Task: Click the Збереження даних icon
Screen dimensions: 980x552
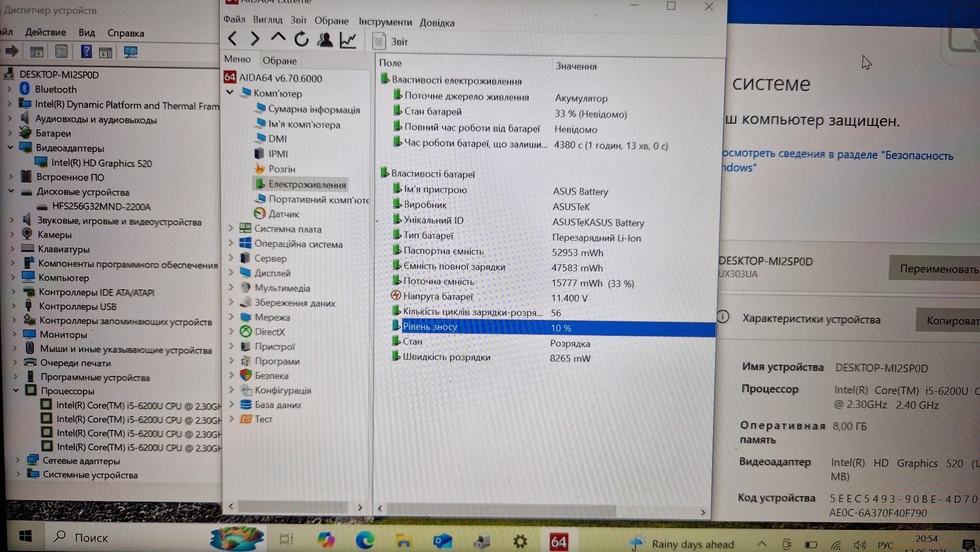Action: 246,302
